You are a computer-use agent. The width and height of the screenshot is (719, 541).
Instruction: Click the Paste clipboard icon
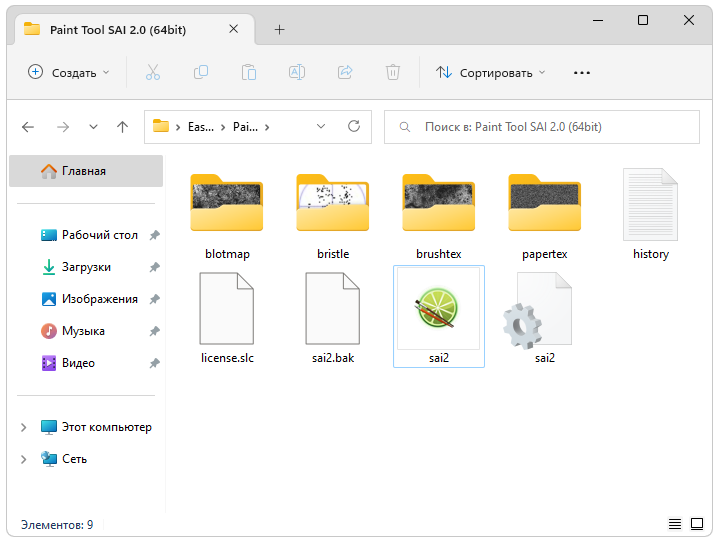(x=249, y=72)
